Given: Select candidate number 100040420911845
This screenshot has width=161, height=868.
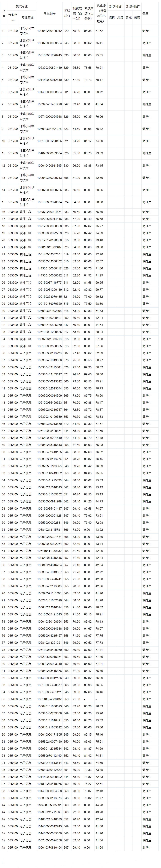Looking at the screenshot, I should tap(49, 165).
